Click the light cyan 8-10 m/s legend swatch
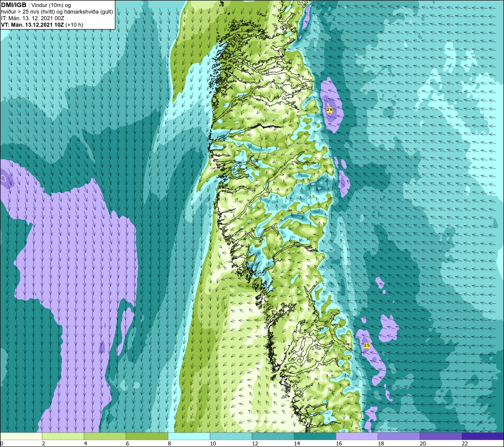The height and width of the screenshot is (447, 504). (x=189, y=436)
